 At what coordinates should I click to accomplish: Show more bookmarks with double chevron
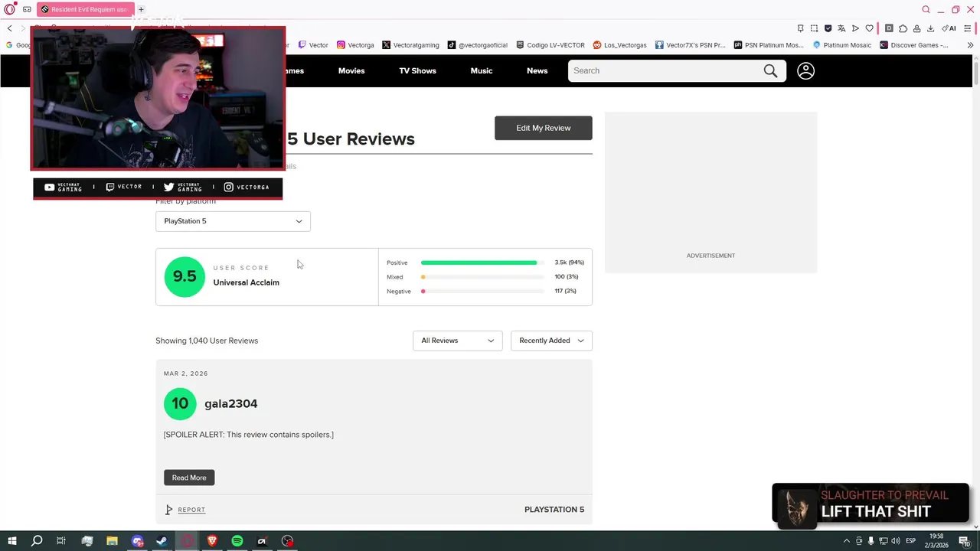(970, 45)
